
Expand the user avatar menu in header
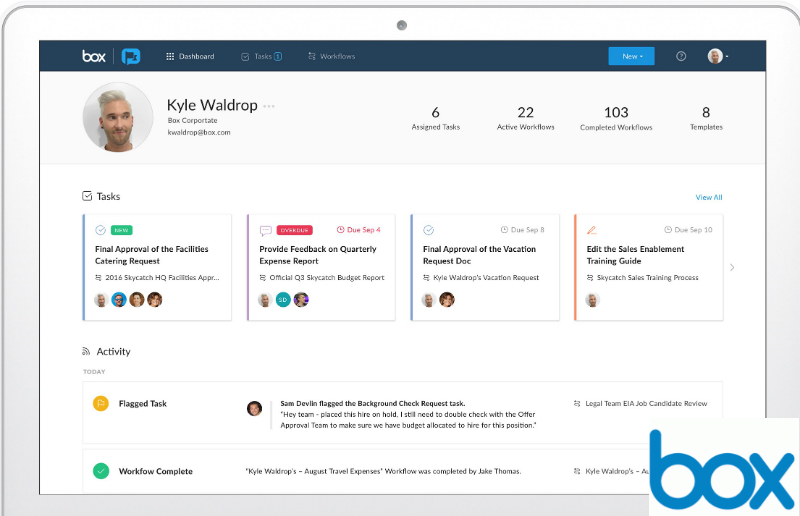717,56
